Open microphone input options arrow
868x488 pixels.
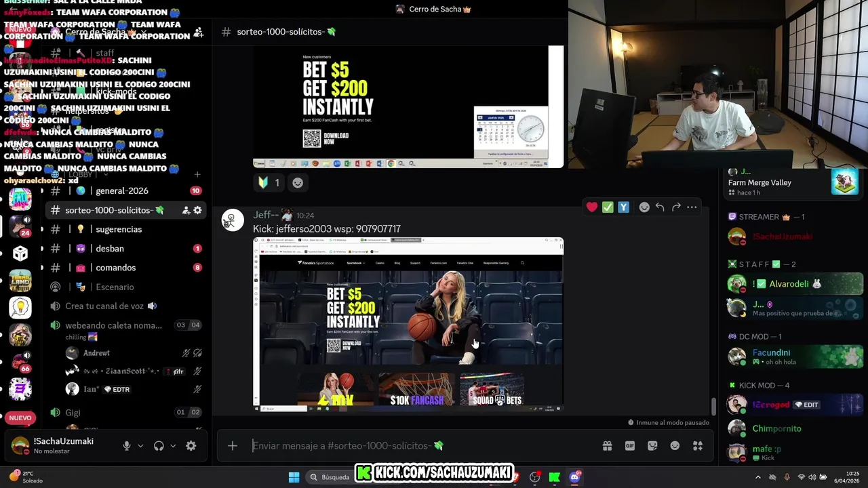[x=140, y=445]
